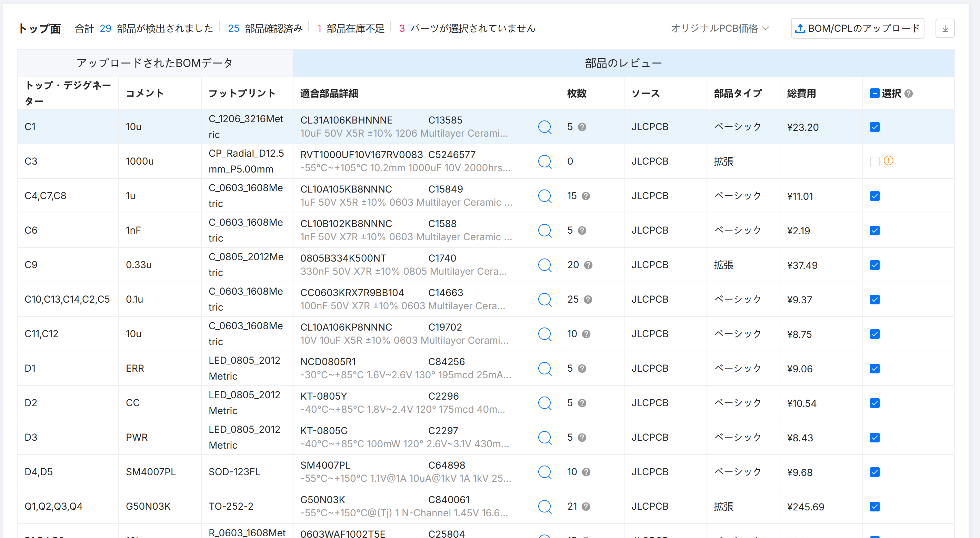980x538 pixels.
Task: Click the quantity help icon beside 21
Action: [x=586, y=506]
